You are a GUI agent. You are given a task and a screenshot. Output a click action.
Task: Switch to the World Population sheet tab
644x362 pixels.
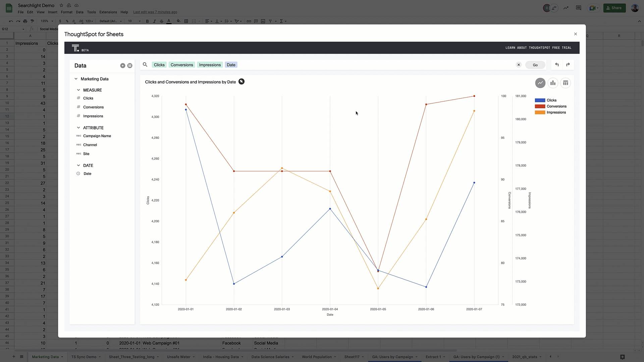point(317,357)
